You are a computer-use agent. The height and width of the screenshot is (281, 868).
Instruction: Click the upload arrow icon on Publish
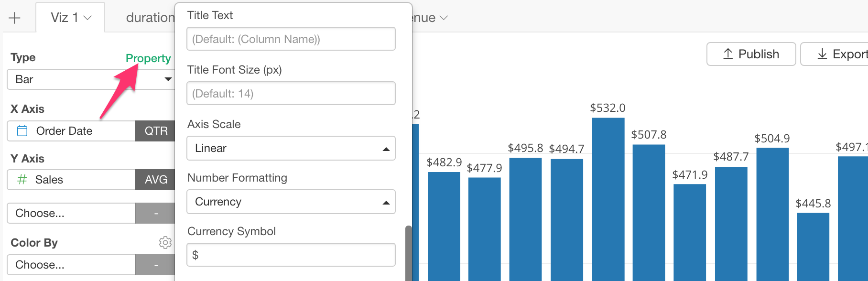point(728,54)
